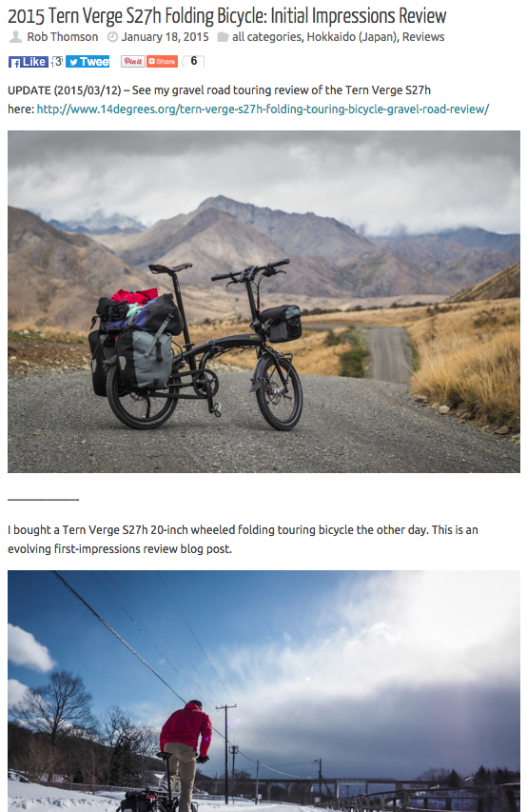Open the Hokkaido (Japan) category
Viewport: 527px width, 812px height.
352,37
